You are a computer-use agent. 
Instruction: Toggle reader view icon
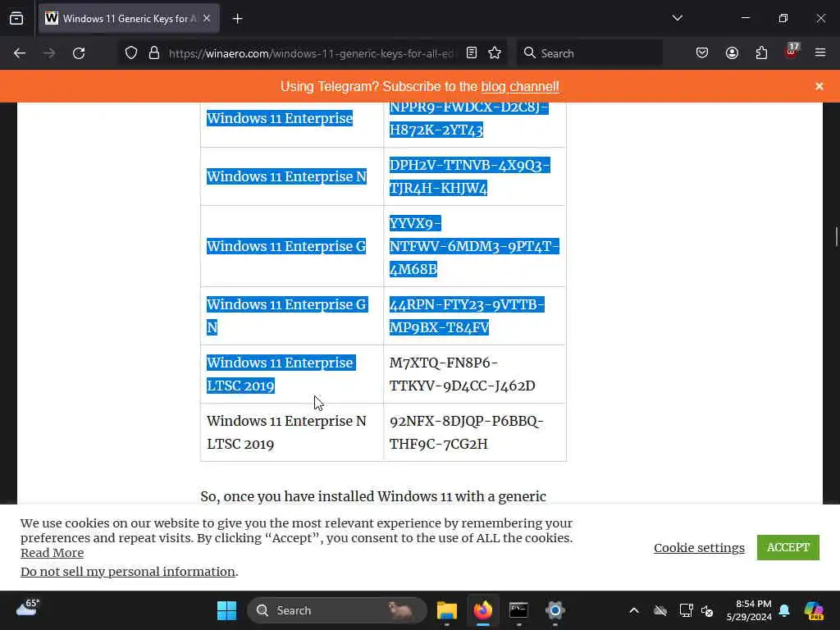coord(472,53)
